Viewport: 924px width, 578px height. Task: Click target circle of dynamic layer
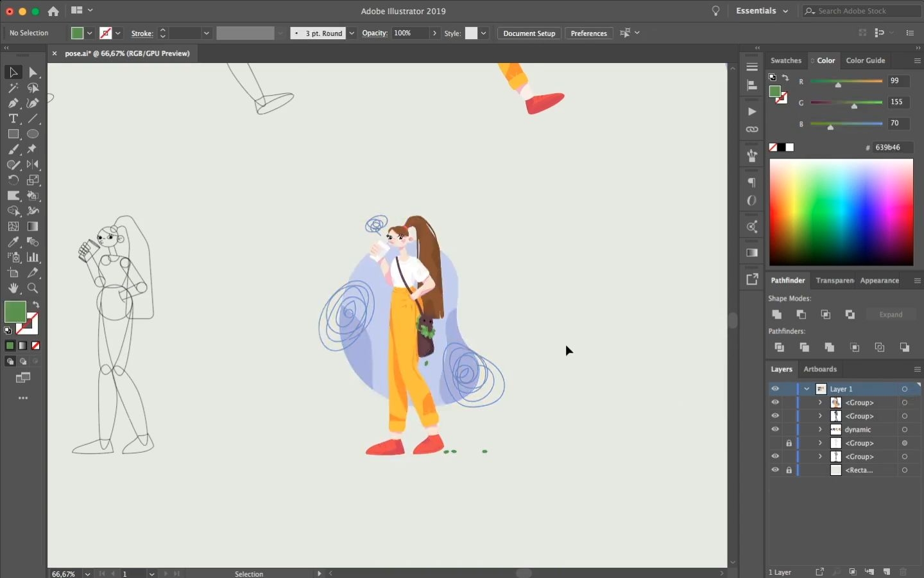[x=905, y=430]
